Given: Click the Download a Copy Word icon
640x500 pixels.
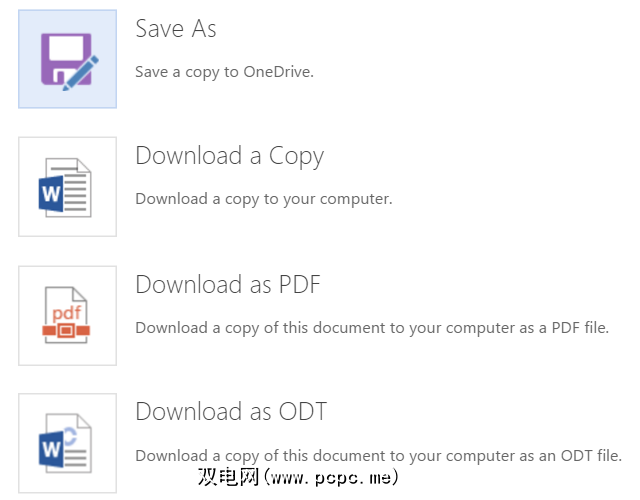Looking at the screenshot, I should tap(67, 187).
